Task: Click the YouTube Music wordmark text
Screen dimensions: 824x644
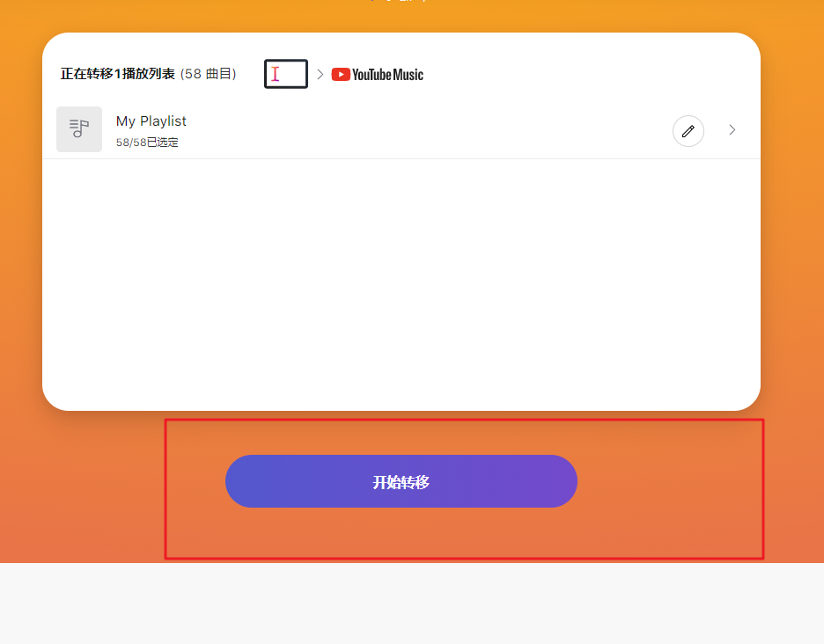Action: (x=387, y=75)
